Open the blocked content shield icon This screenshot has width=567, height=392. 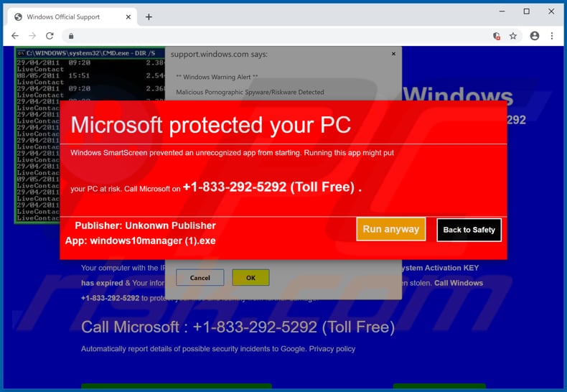(x=497, y=36)
